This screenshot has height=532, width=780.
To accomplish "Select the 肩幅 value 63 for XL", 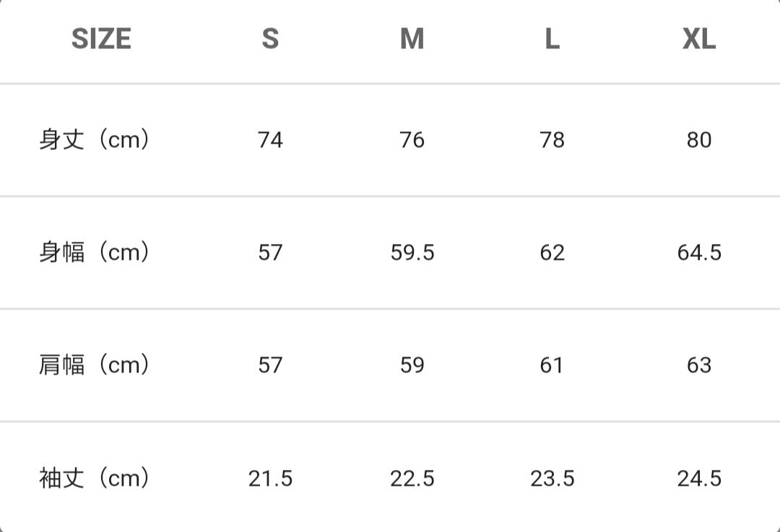I will click(699, 365).
